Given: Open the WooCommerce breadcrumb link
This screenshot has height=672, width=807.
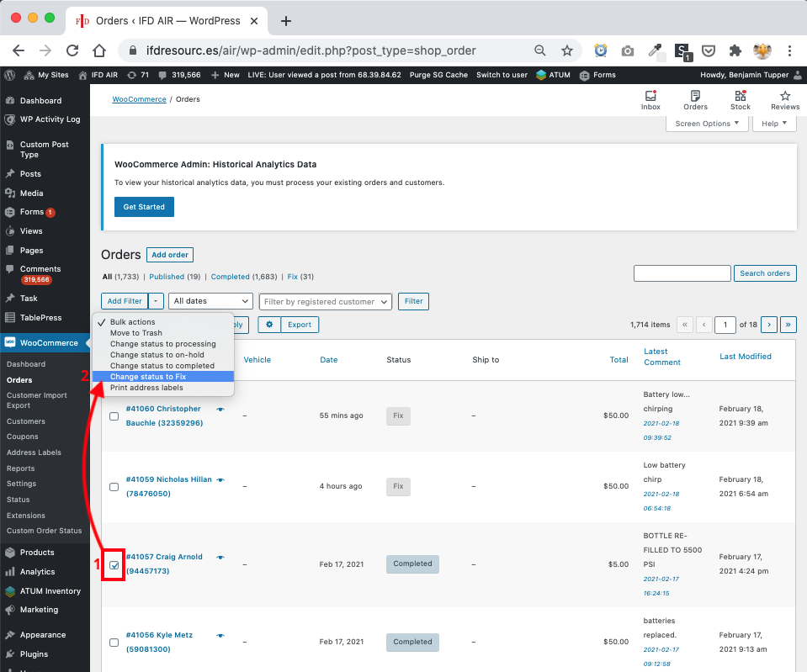Looking at the screenshot, I should coord(139,99).
